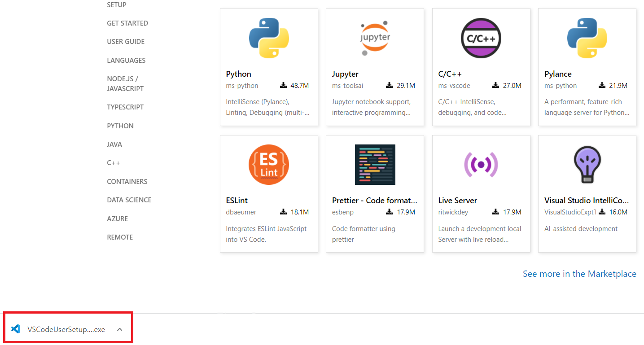Click the esbenp publisher name

pyautogui.click(x=343, y=212)
